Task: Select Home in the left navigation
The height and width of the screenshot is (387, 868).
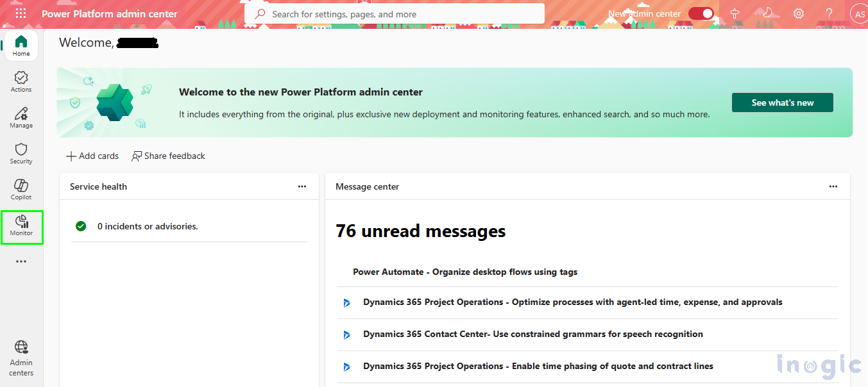Action: coord(21,45)
